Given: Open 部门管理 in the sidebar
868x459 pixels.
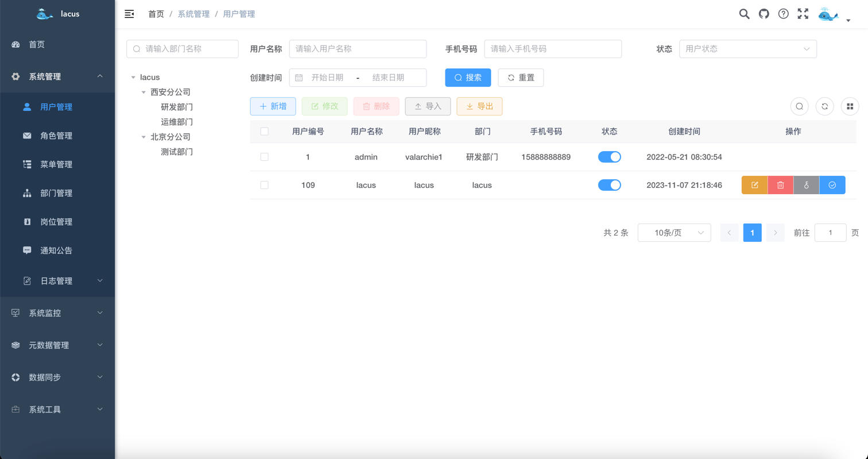Looking at the screenshot, I should point(57,193).
